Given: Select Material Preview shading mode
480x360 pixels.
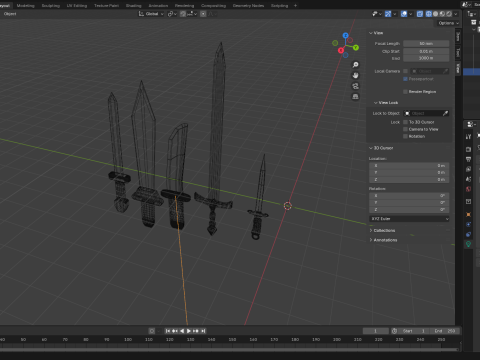Looking at the screenshot, I should pos(442,14).
